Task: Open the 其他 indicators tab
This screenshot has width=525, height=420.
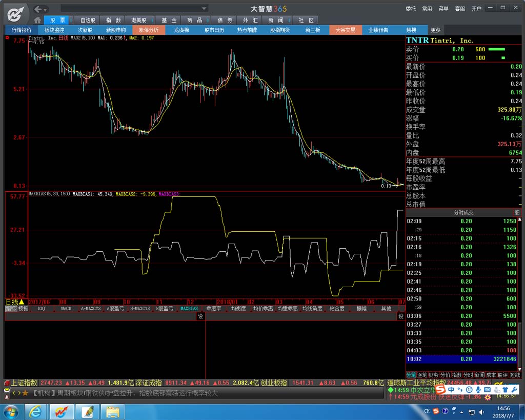Action: click(386, 309)
